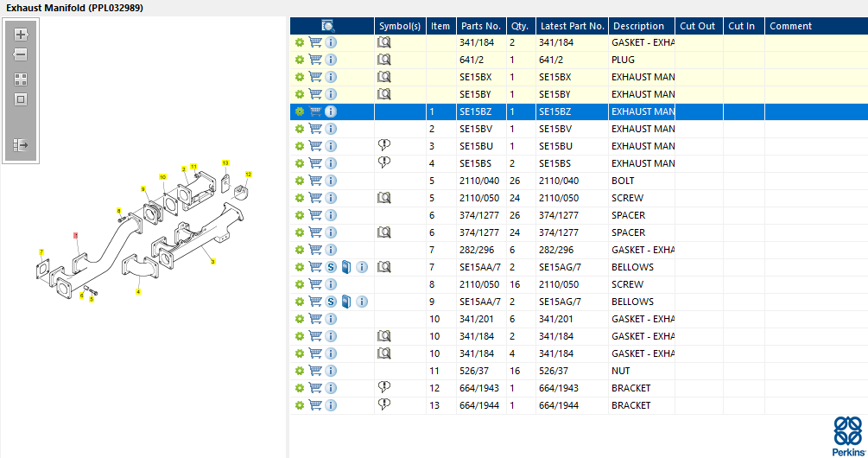
Task: Click the Exhaust Manifold (PPL032989) title
Action: point(75,8)
